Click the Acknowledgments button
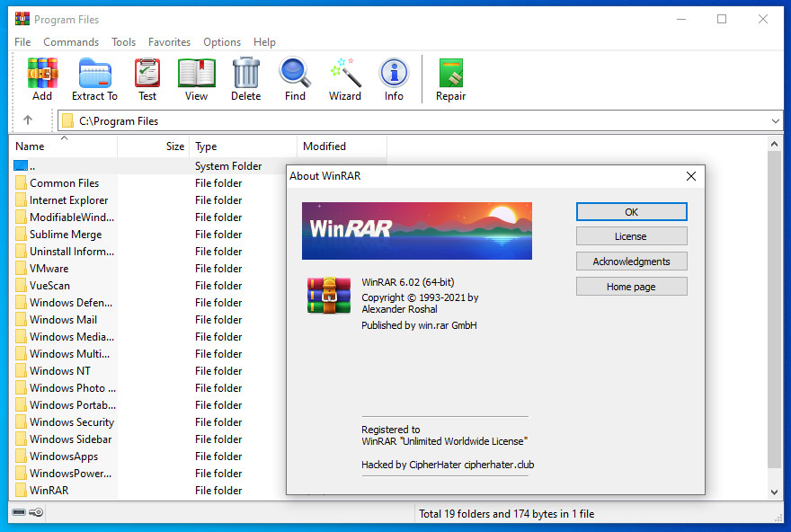This screenshot has width=791, height=532. point(632,262)
